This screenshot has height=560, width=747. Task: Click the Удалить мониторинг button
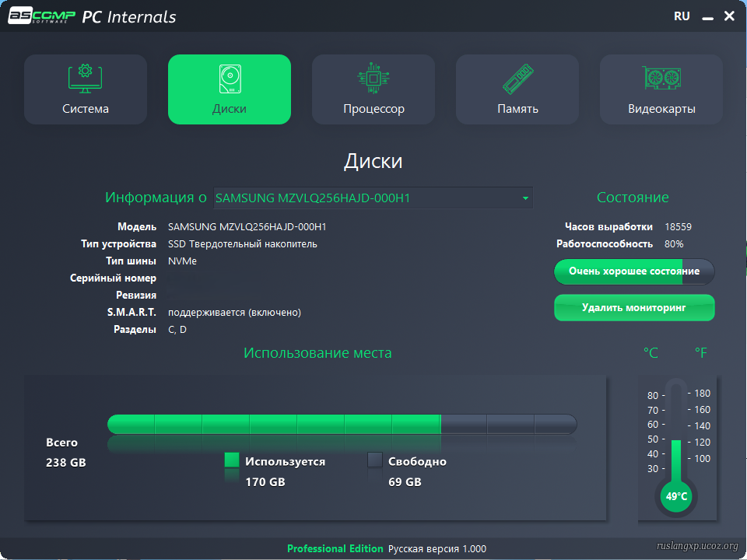click(x=634, y=308)
